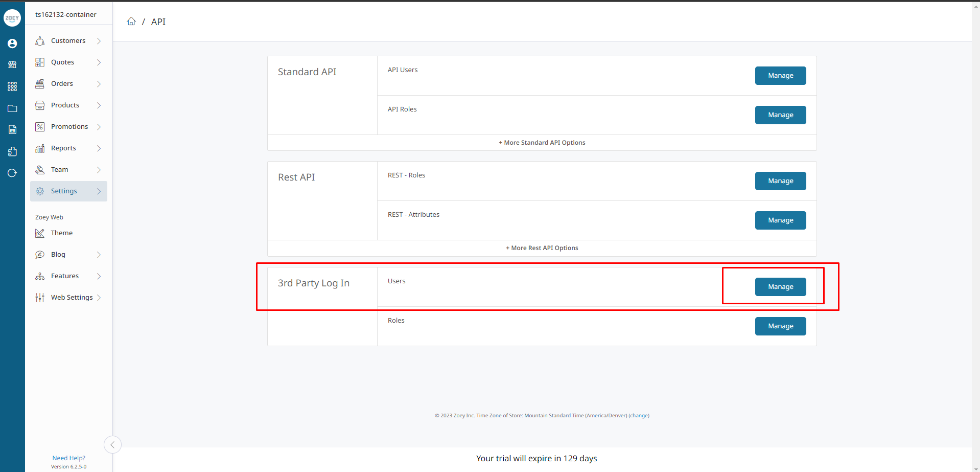980x472 pixels.
Task: Select the storefront icon in the left rail
Action: 12,64
